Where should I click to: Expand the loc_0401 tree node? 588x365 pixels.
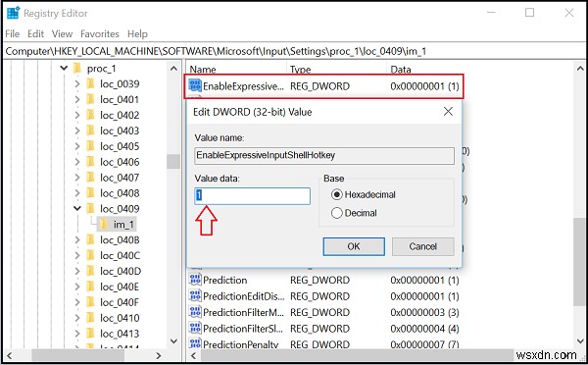77,99
